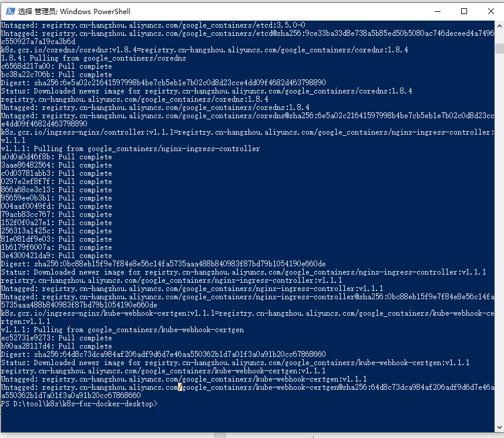Click 'c0d03781abb3: Pull complete' line

click(56, 173)
